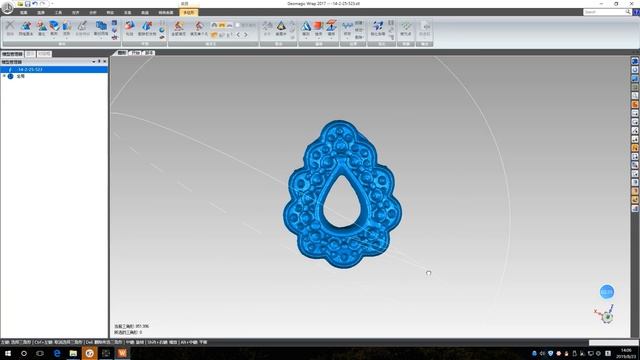640x360 pixels.
Task: Open the dropdown arrow under 裁剪
Action: 54,39
